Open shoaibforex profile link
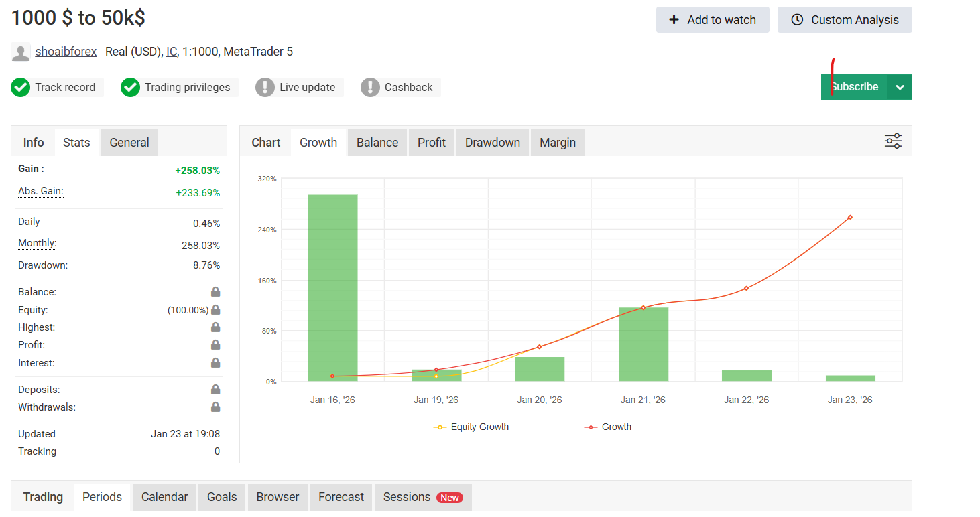 66,52
